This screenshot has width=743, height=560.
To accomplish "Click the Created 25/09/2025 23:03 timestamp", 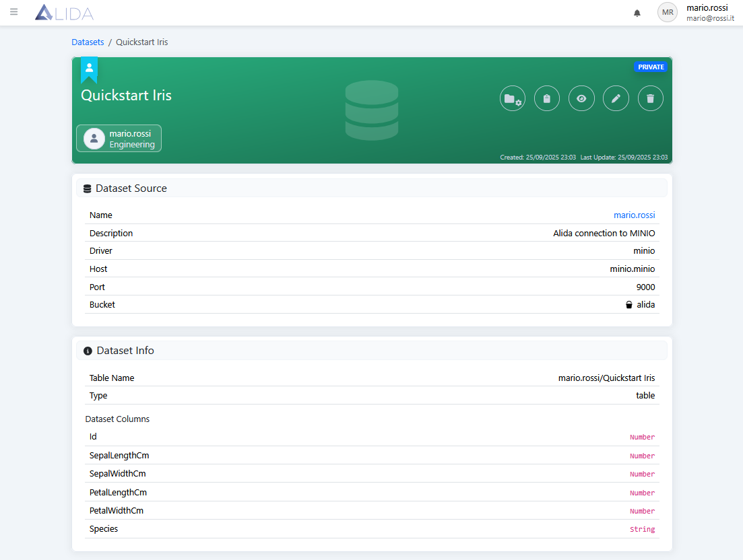I will (x=538, y=157).
